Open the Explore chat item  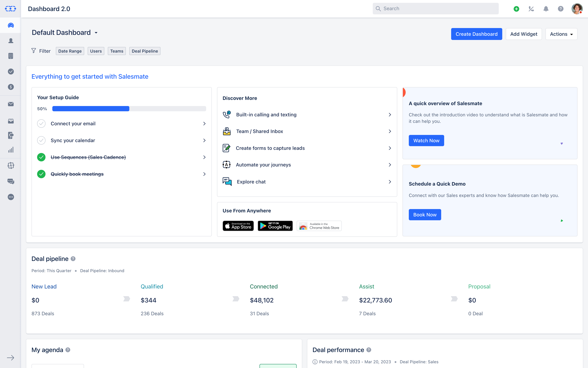tap(307, 182)
